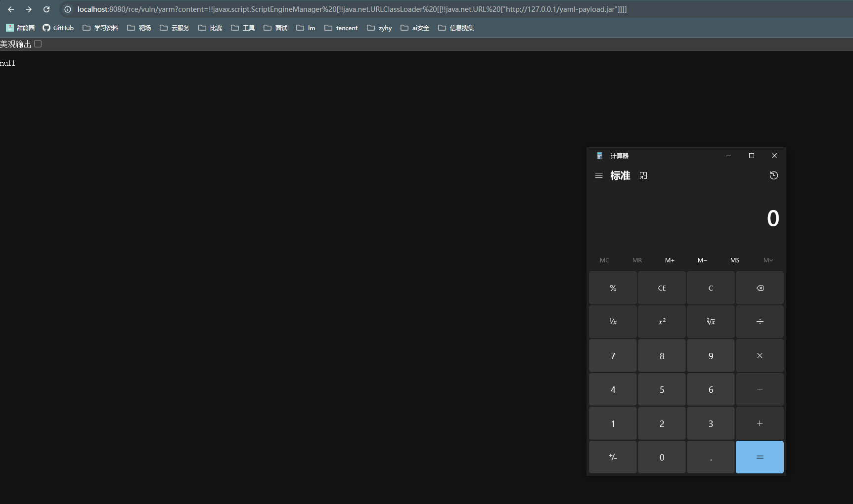This screenshot has height=504, width=853.
Task: Click the percent key in Calculator
Action: pos(613,288)
